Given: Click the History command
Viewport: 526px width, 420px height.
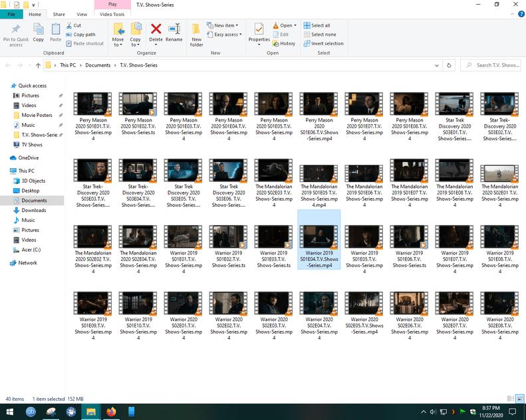Looking at the screenshot, I should [x=284, y=44].
